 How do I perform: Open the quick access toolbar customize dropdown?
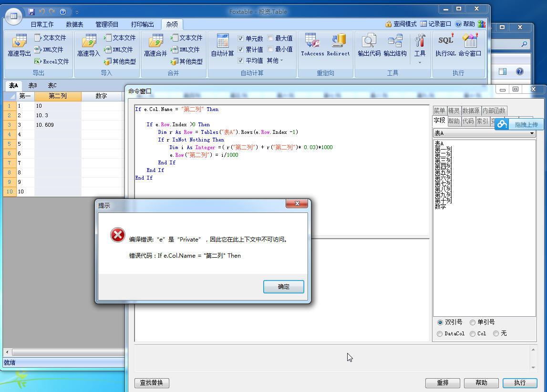point(77,12)
